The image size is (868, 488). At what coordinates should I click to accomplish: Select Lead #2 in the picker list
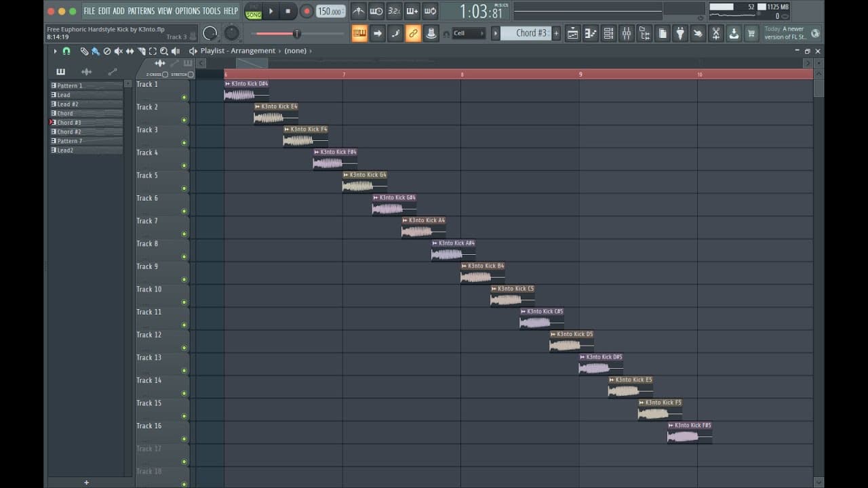pos(86,104)
